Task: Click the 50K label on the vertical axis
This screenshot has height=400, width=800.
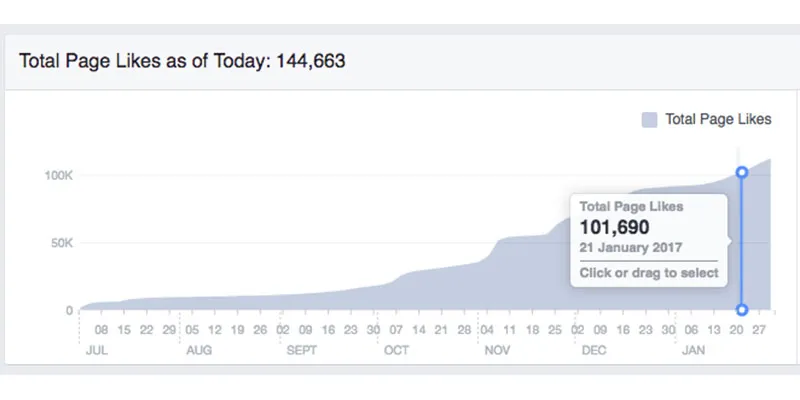Action: (x=62, y=243)
